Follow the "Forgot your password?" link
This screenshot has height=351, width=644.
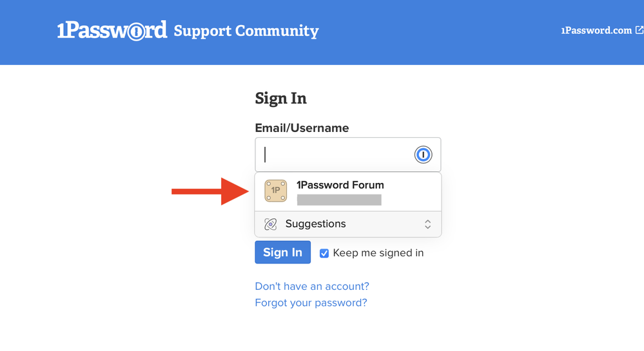311,303
